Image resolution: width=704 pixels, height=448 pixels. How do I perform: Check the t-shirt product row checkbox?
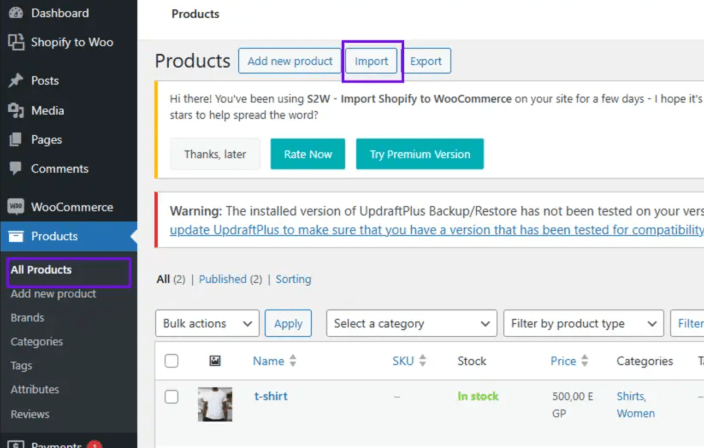point(171,397)
